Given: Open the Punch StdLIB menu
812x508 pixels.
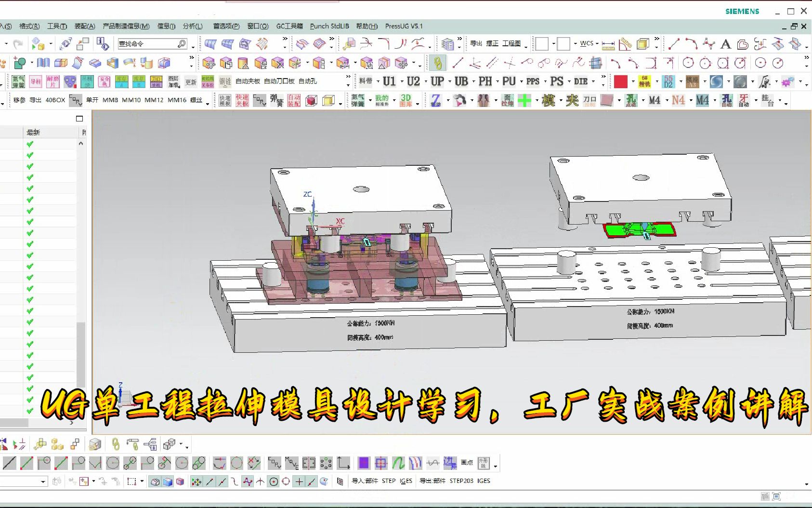Looking at the screenshot, I should coord(329,26).
